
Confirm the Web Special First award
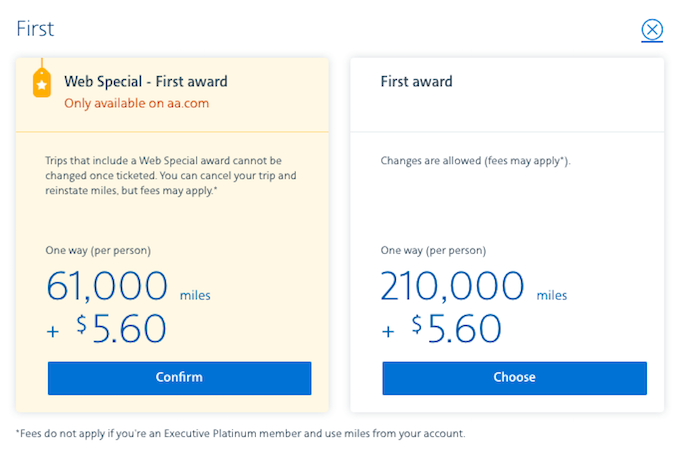click(x=180, y=378)
